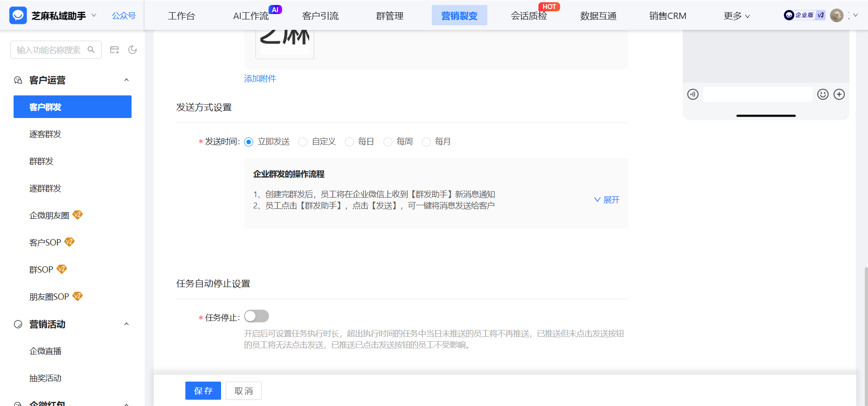Open the AI工作流 tab
868x406 pixels.
click(251, 16)
